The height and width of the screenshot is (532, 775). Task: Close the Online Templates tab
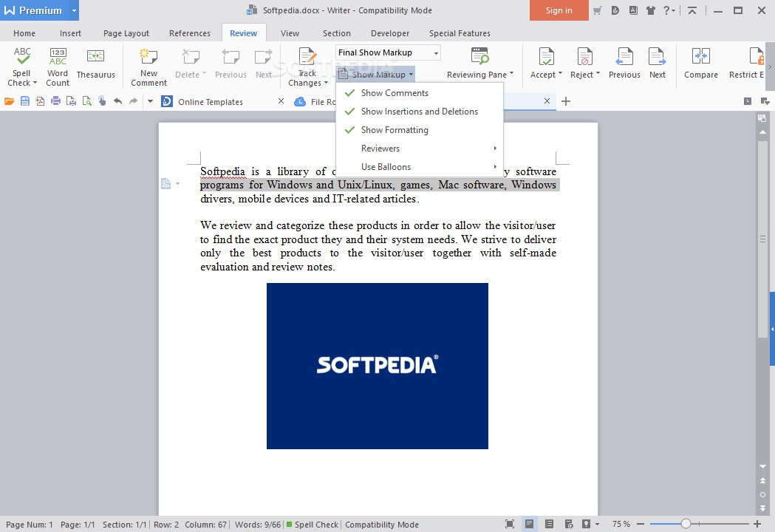coord(281,101)
